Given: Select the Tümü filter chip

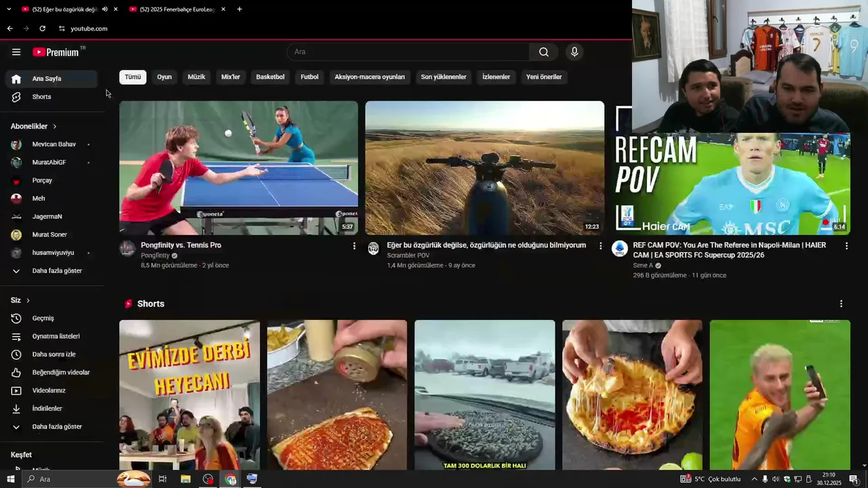Looking at the screenshot, I should click(x=133, y=77).
